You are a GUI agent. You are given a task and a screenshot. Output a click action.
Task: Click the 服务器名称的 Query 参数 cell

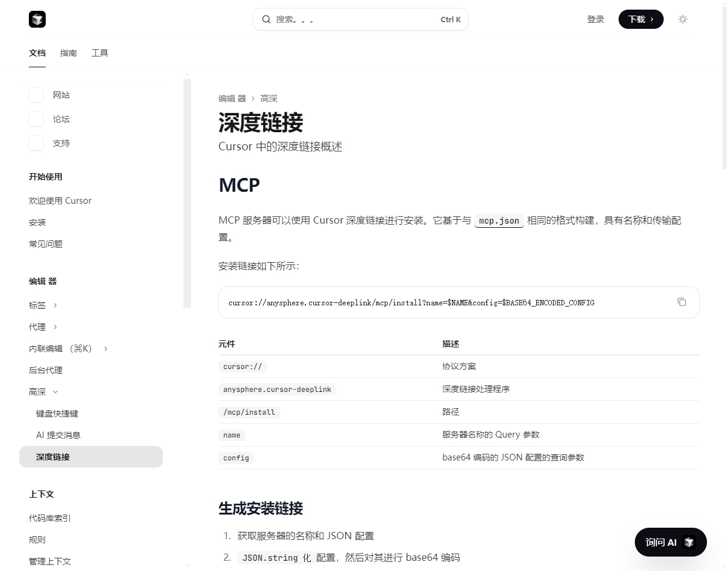491,435
